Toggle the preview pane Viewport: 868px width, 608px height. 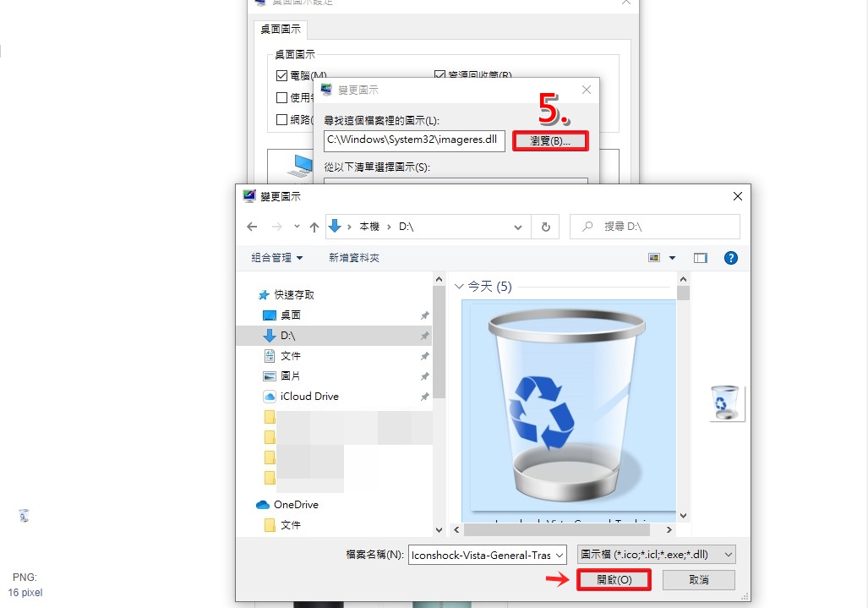[x=701, y=258]
